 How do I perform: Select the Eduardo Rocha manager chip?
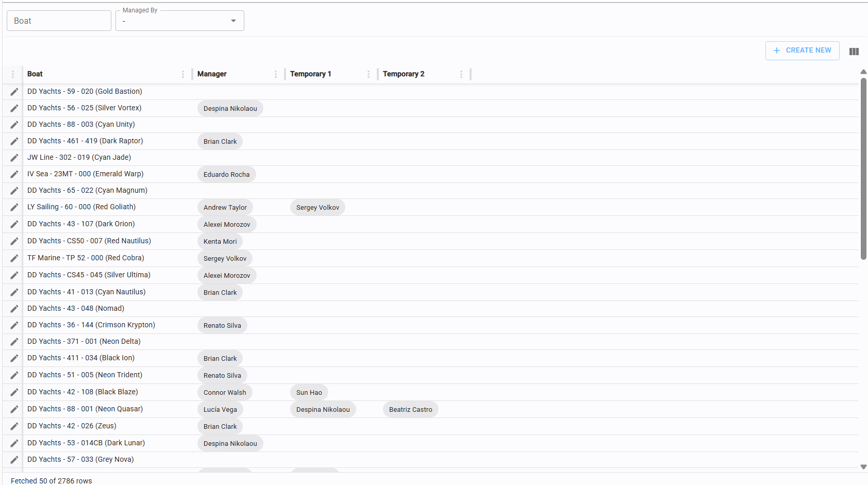coord(226,175)
